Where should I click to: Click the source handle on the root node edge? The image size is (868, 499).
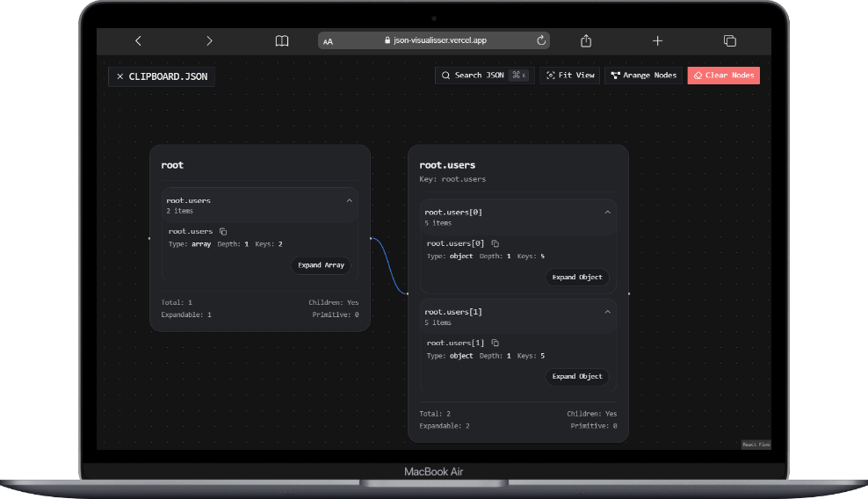click(x=371, y=238)
